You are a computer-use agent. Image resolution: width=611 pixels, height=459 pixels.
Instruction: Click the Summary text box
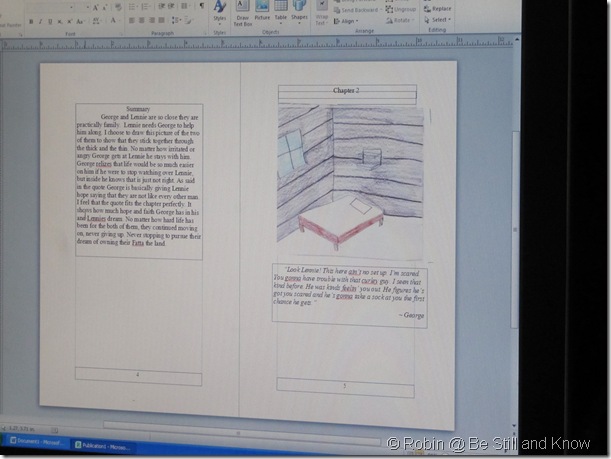click(x=139, y=181)
